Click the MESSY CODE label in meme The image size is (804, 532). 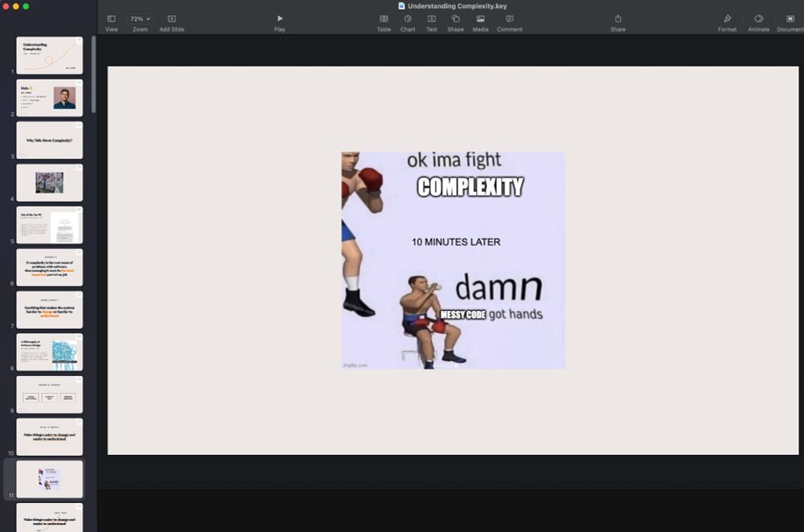coord(463,315)
